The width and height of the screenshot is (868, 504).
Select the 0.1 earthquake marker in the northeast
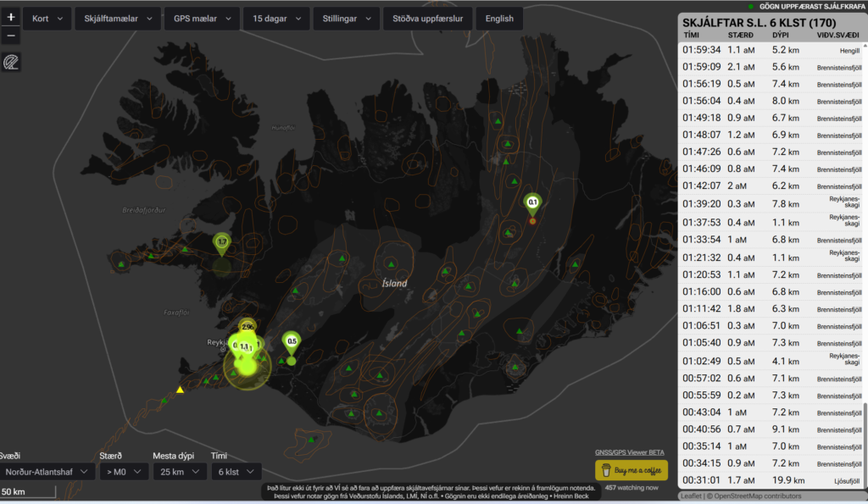pos(532,202)
